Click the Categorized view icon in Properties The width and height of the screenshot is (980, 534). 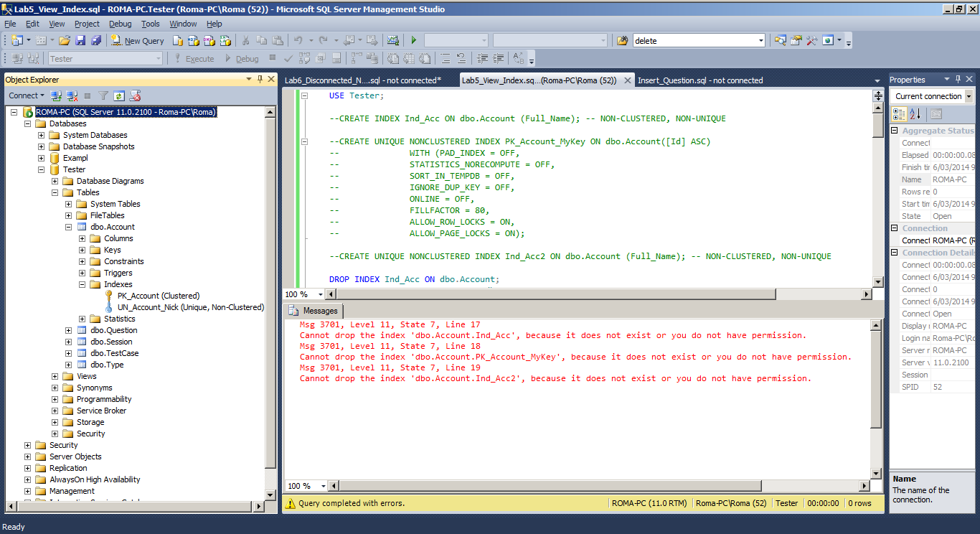[x=899, y=114]
